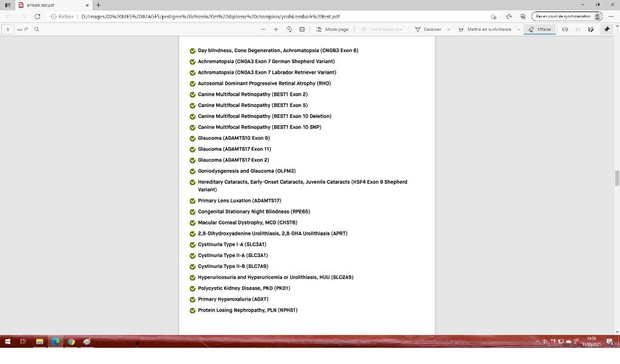Launch Chrome from the taskbar

click(x=71, y=342)
